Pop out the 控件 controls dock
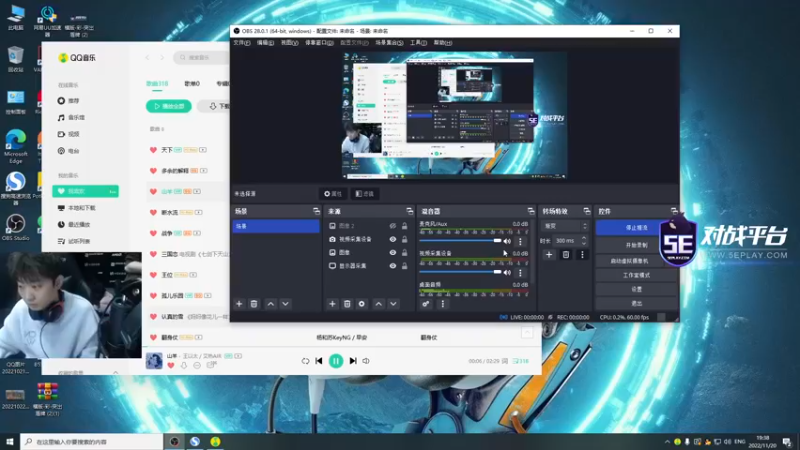The height and width of the screenshot is (450, 800). click(674, 211)
